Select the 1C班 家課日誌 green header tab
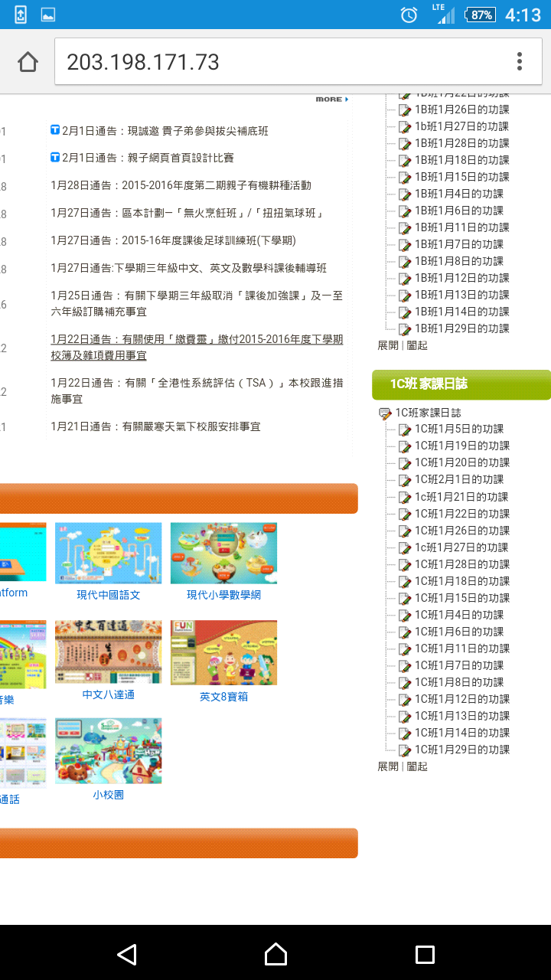This screenshot has width=551, height=980. tap(461, 384)
